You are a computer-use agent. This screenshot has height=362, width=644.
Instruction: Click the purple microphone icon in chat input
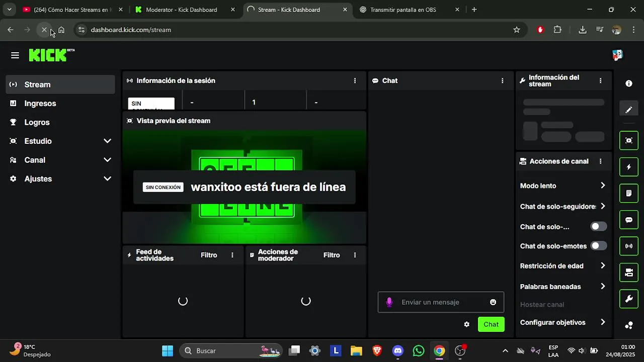click(x=389, y=302)
